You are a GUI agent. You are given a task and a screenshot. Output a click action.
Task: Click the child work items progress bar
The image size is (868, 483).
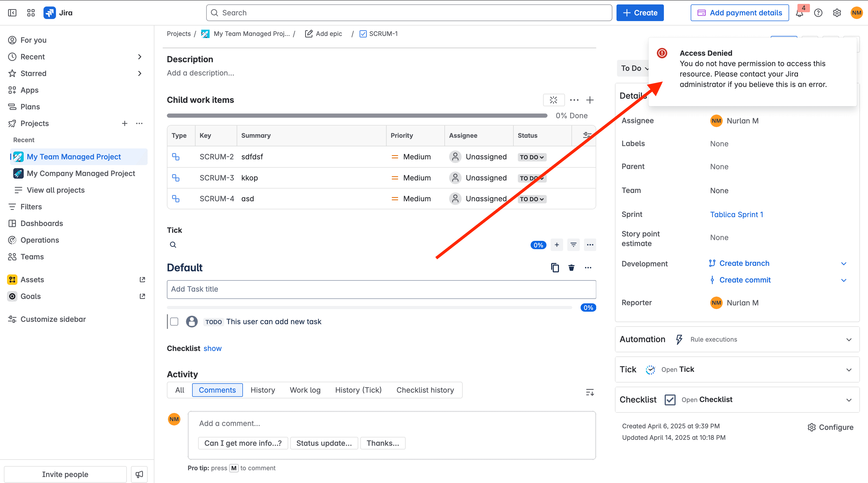pos(357,116)
